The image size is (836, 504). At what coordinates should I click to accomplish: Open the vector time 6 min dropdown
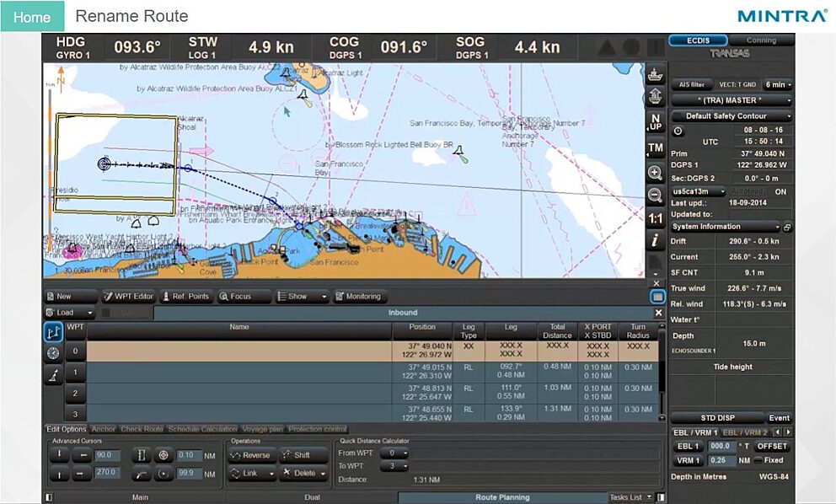click(x=778, y=84)
